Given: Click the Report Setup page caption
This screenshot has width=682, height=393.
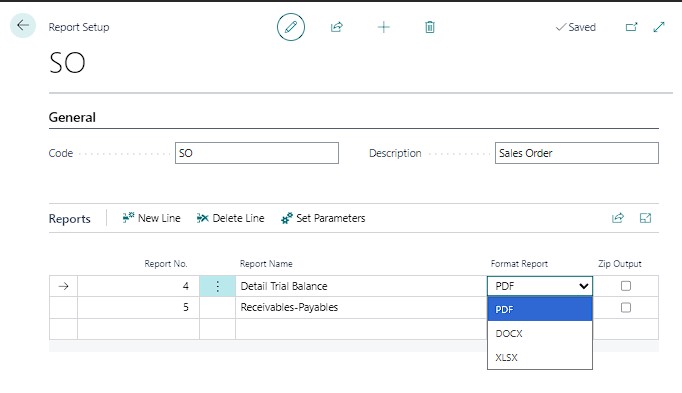Looking at the screenshot, I should [79, 27].
